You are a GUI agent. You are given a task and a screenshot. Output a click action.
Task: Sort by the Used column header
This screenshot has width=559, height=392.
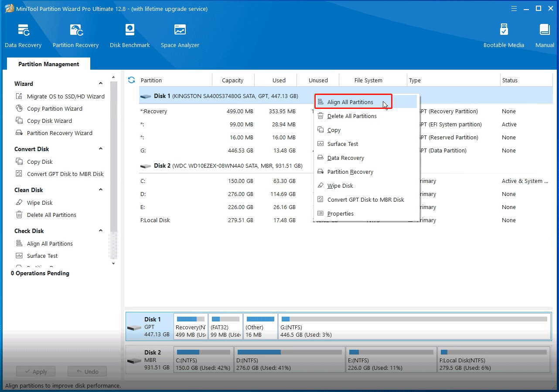276,80
